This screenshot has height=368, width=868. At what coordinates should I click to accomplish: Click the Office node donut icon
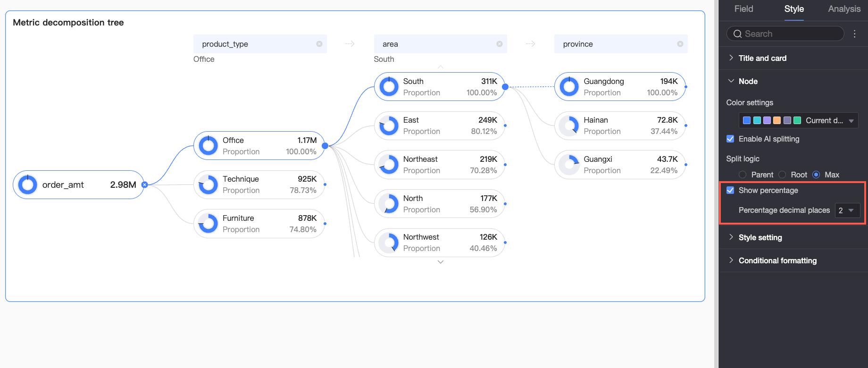pyautogui.click(x=208, y=146)
